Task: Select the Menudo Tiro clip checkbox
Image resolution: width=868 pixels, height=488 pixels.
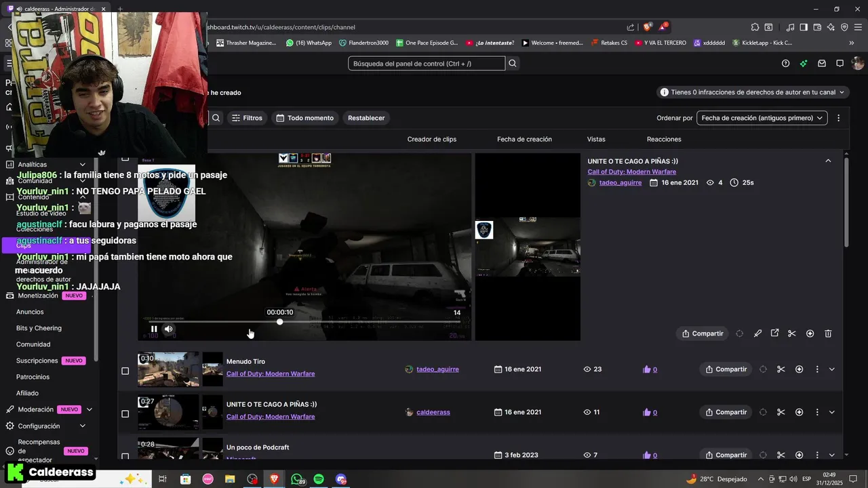Action: tap(125, 371)
